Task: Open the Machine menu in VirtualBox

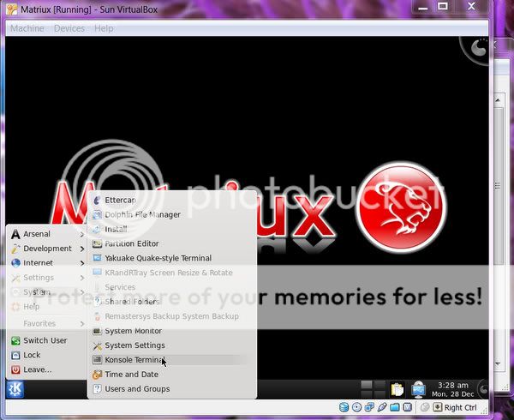Action: [x=27, y=28]
